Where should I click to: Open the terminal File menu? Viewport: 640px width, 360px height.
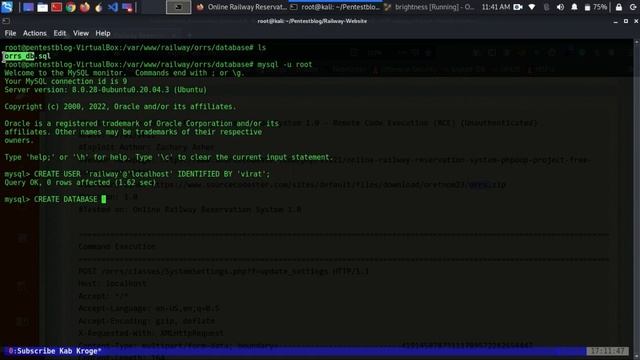pos(10,33)
